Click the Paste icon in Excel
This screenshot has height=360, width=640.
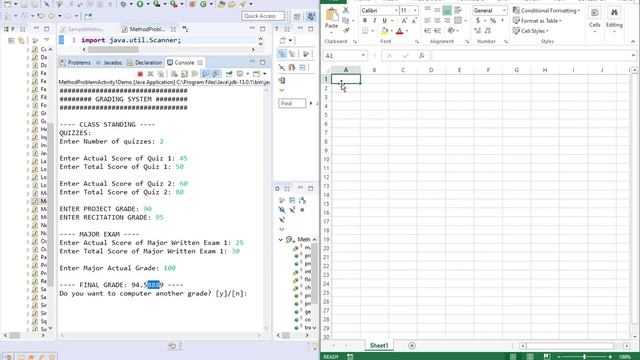pyautogui.click(x=332, y=15)
